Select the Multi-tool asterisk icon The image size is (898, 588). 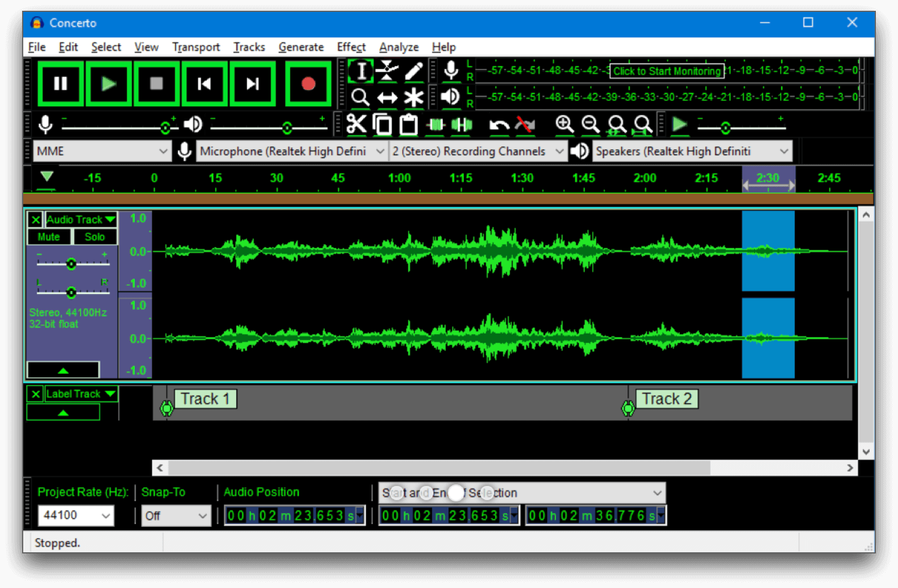(x=414, y=97)
